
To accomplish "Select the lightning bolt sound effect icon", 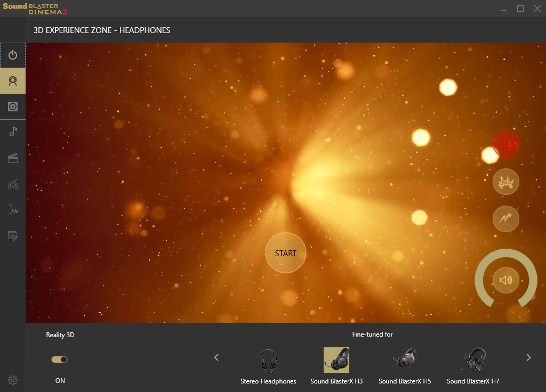I will (505, 219).
